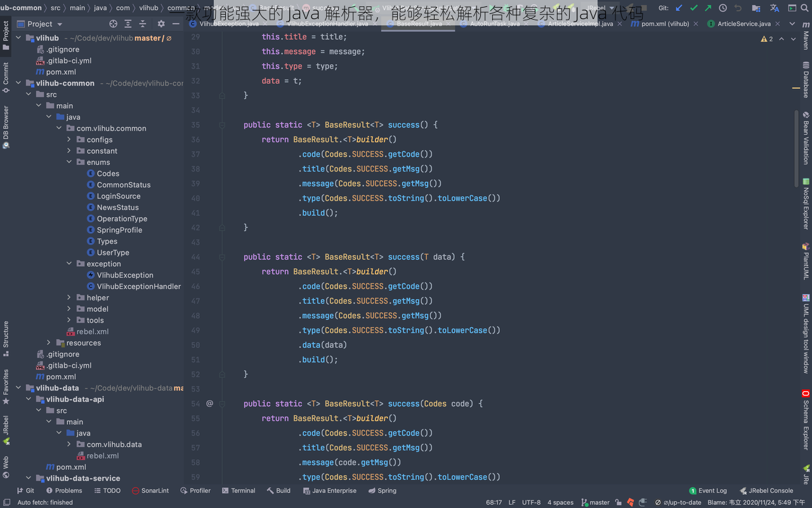
Task: Open the Database tool window on right stripe
Action: (806, 79)
